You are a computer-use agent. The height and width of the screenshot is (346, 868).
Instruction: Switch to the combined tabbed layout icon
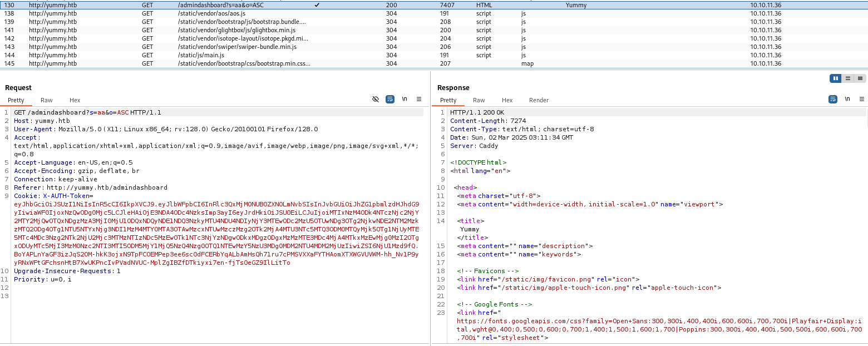pos(860,78)
